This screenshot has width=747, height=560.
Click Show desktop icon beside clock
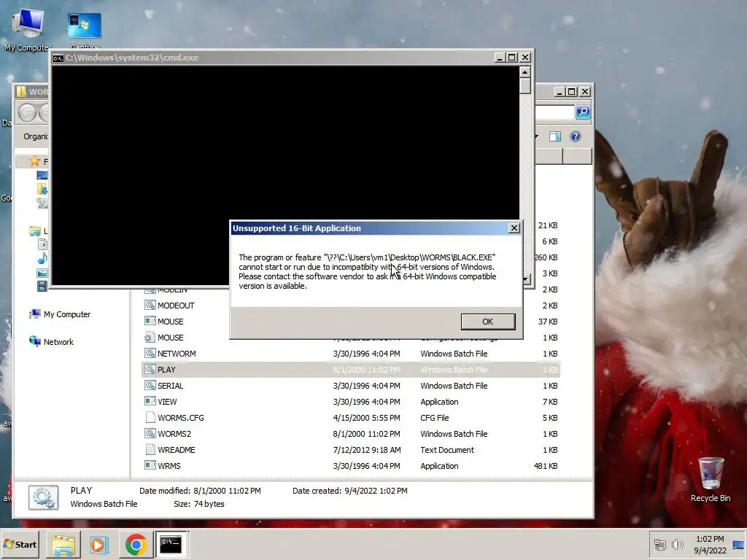[738, 544]
